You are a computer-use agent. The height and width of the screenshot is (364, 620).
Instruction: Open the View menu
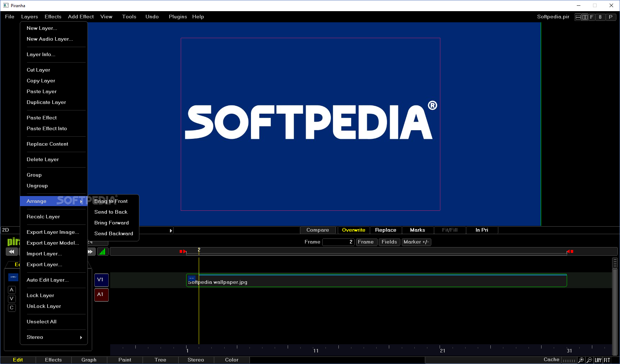(x=106, y=17)
